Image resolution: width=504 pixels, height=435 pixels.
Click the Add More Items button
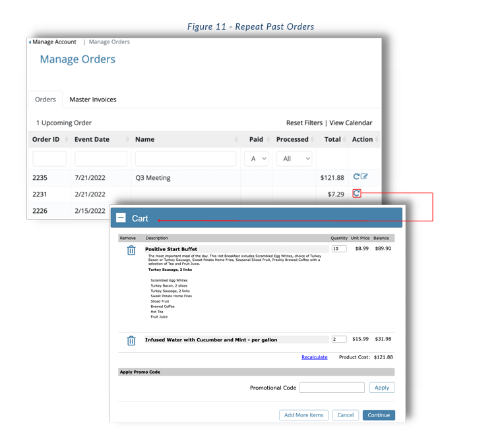(303, 415)
